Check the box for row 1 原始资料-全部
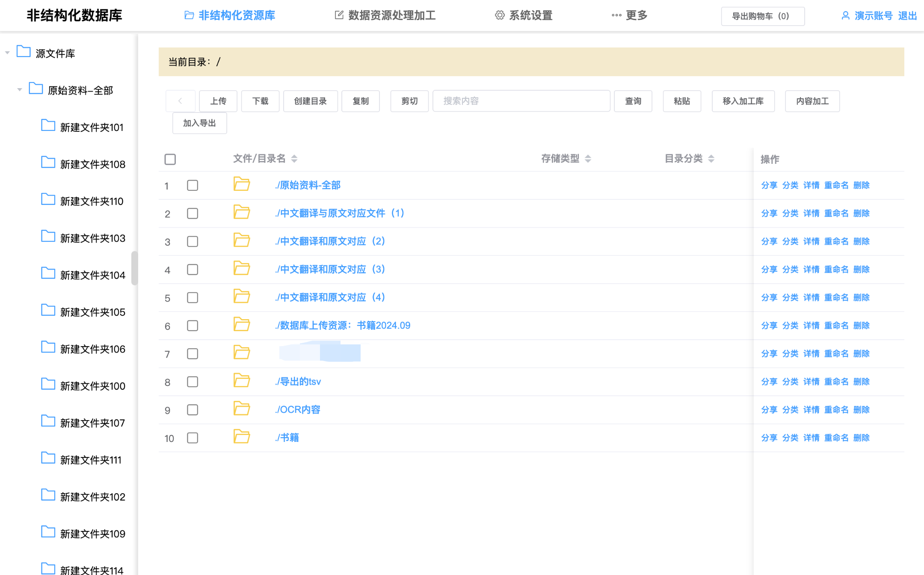Screen dimensions: 924x575 tap(192, 185)
